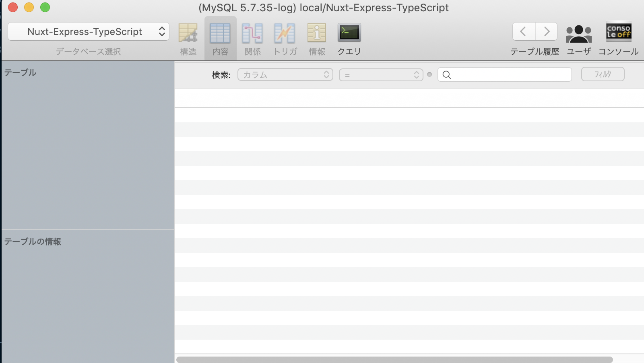Click the データベース選択 label
This screenshot has width=644, height=363.
(89, 52)
